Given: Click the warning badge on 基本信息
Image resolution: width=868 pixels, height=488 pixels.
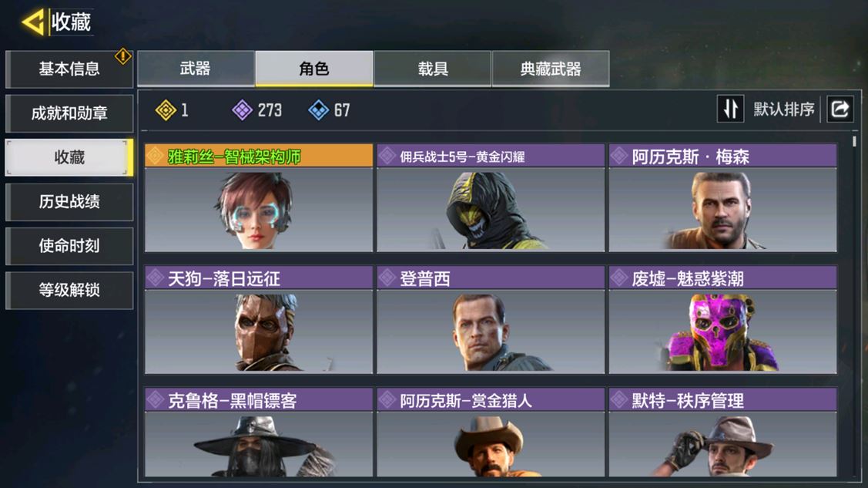Looking at the screenshot, I should (123, 56).
